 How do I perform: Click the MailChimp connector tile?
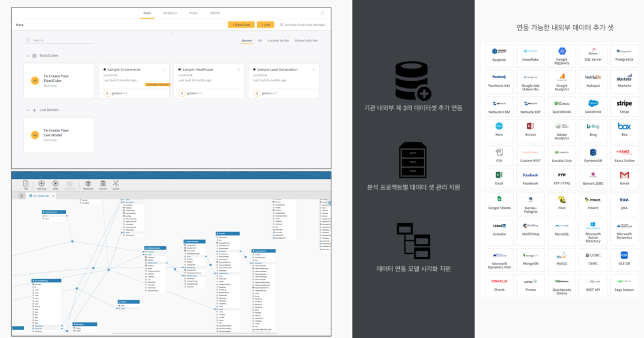530,232
